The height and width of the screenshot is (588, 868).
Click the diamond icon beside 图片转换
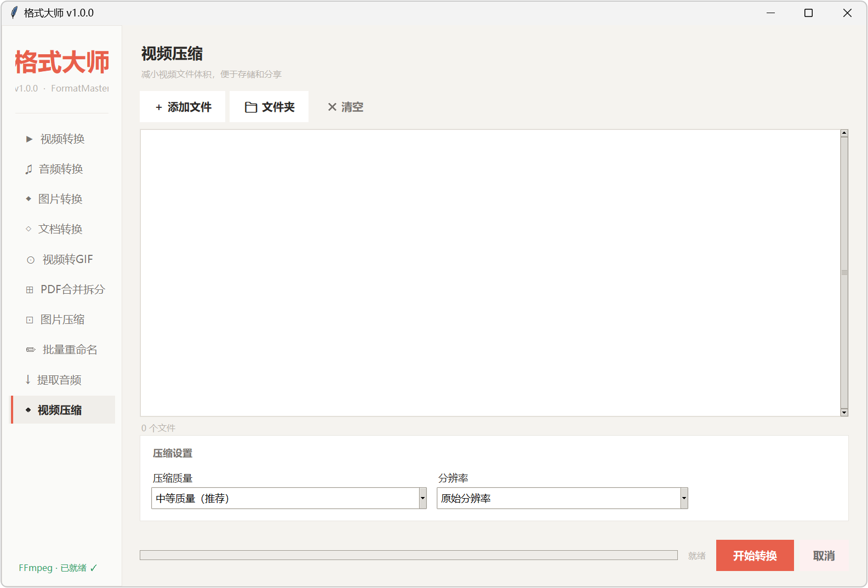tap(28, 199)
